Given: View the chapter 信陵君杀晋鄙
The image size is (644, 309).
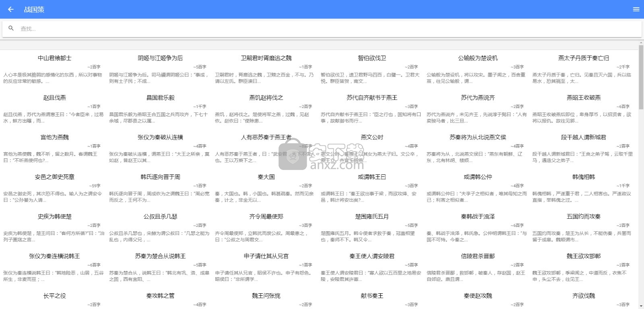Looking at the screenshot, I should coord(478,256).
